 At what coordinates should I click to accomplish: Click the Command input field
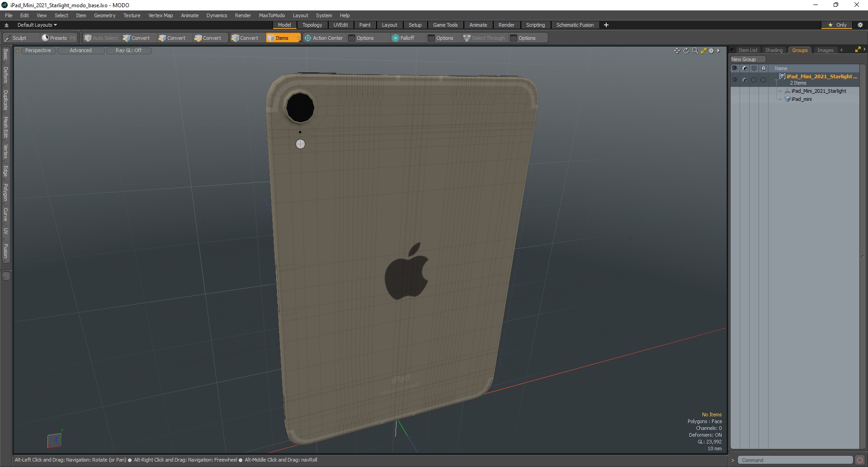795,460
